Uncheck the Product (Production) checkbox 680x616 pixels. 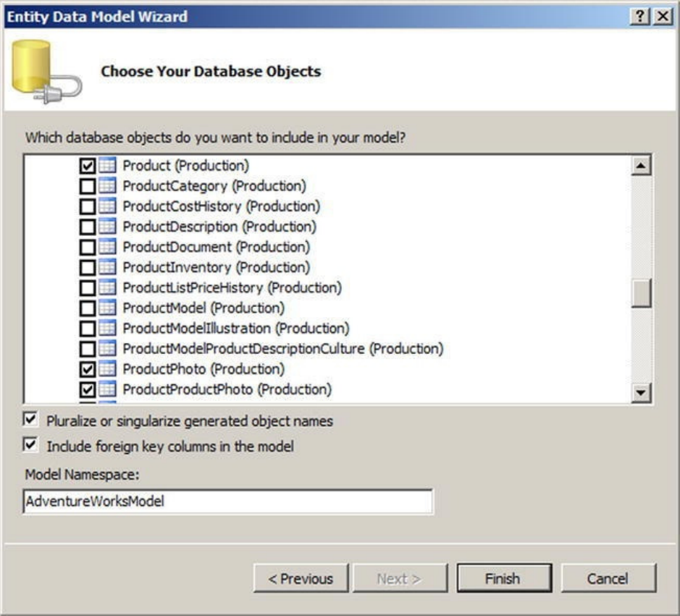(x=88, y=166)
